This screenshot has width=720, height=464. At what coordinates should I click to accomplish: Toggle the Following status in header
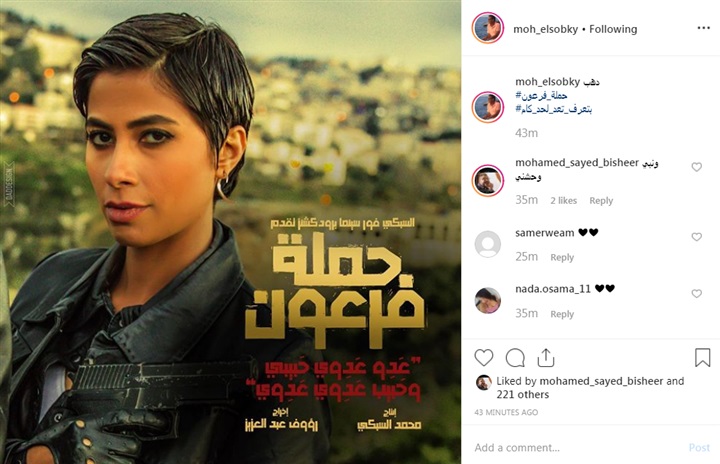613,29
